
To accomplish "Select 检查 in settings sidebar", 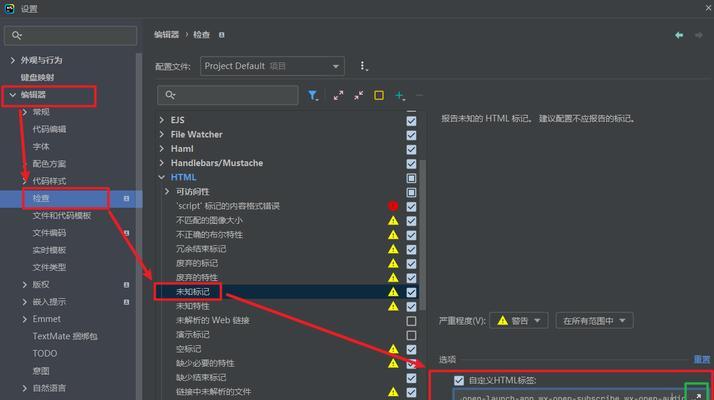I will pyautogui.click(x=71, y=198).
